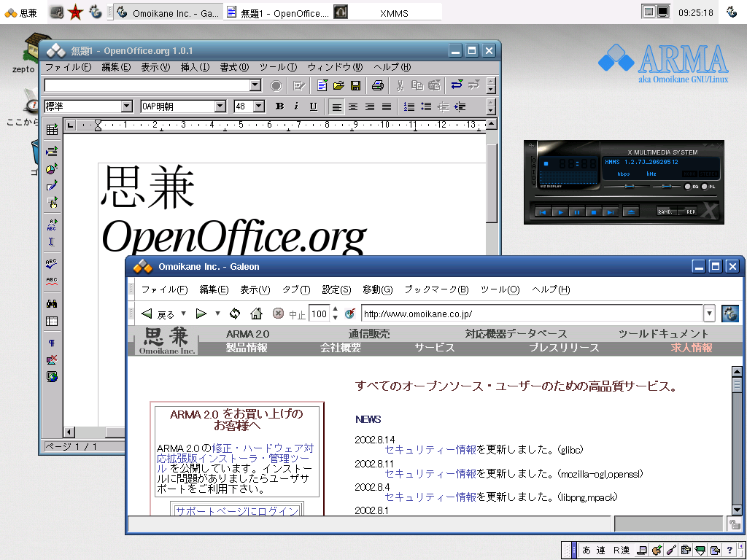Open OpenOffice 書式(O) menu
The height and width of the screenshot is (560, 747).
pos(234,67)
